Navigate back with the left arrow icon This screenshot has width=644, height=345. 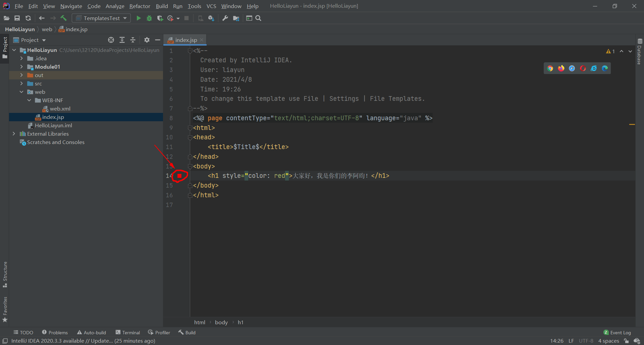(x=42, y=18)
